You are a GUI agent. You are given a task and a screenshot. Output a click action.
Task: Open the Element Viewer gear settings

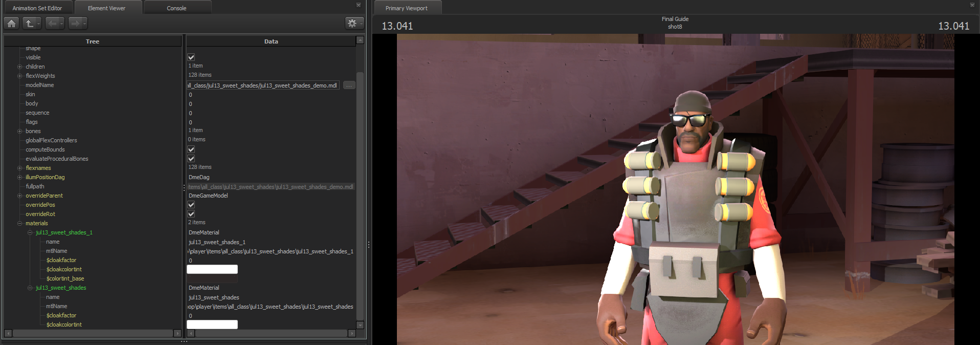tap(354, 23)
